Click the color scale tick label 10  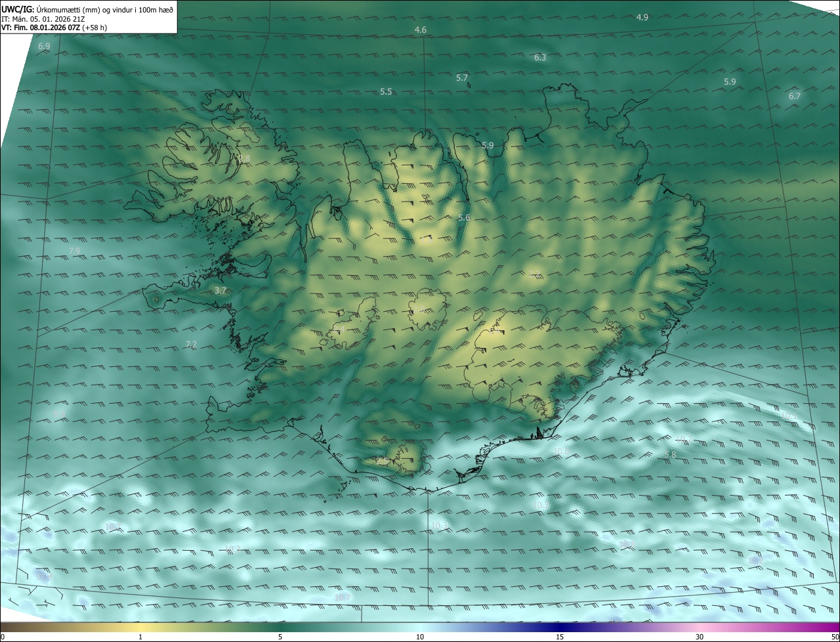pos(420,637)
